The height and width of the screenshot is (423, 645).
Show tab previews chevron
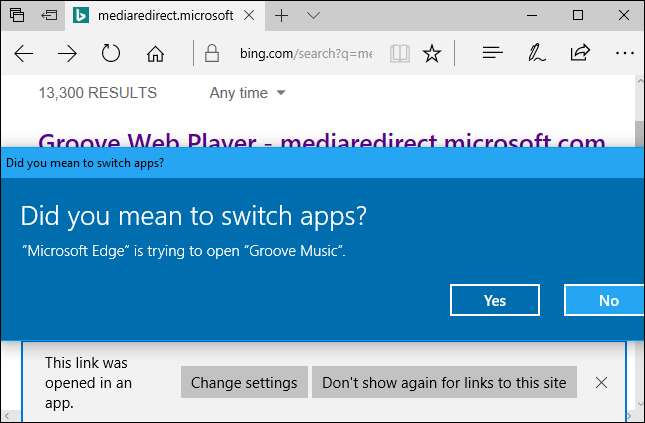point(313,16)
